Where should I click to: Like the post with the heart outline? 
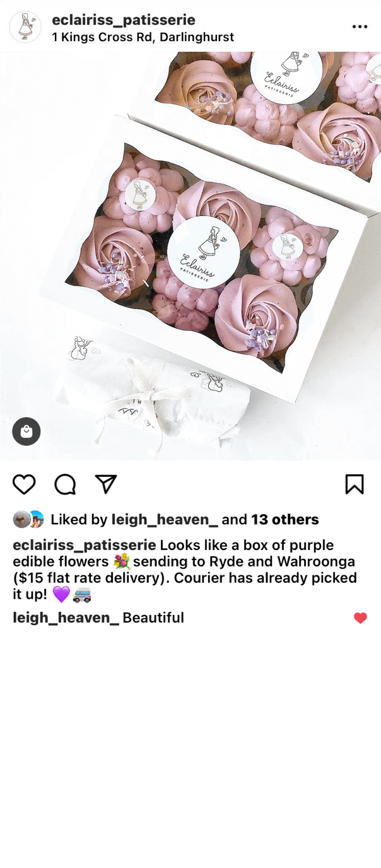tap(24, 484)
